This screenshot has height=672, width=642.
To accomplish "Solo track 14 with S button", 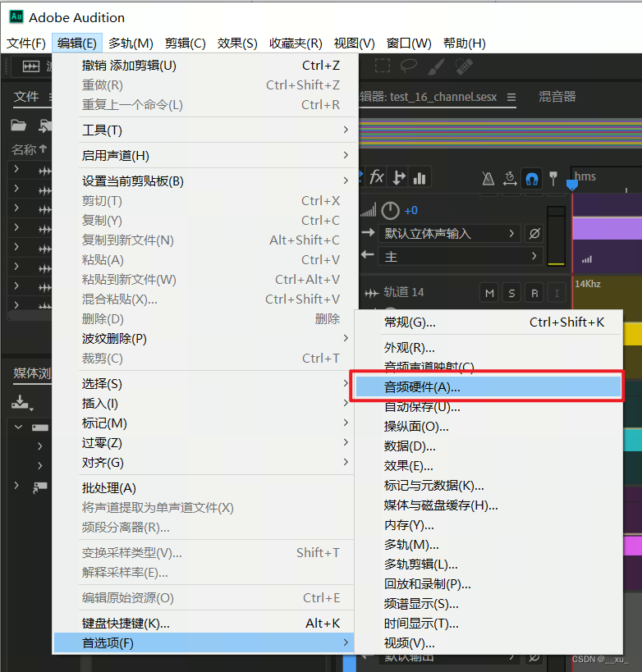I will [x=511, y=293].
